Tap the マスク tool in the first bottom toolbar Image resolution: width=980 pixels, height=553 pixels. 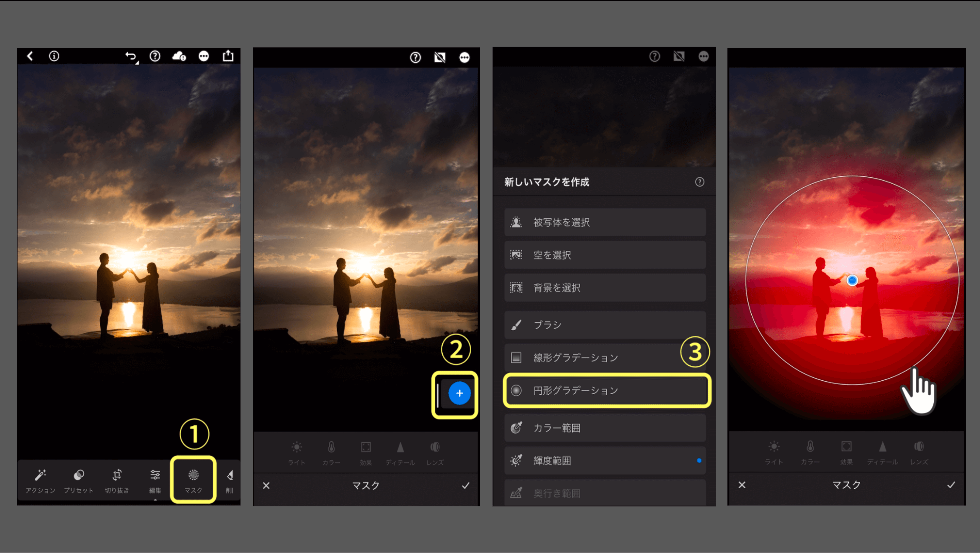pos(193,480)
